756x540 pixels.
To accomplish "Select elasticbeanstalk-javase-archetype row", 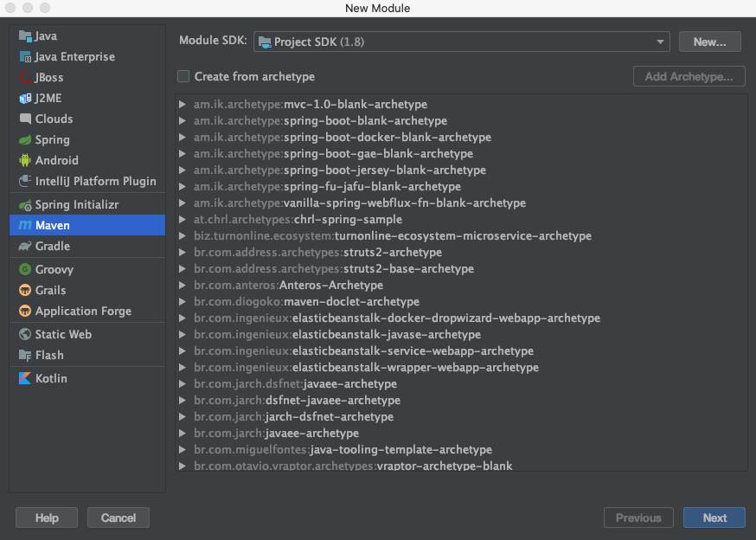I will click(461, 334).
